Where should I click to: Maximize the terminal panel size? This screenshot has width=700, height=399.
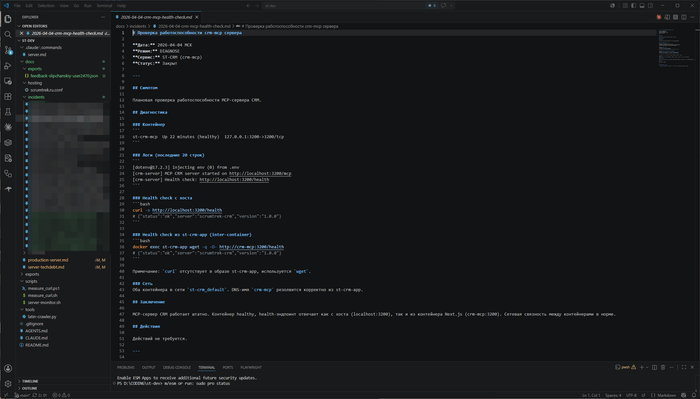[x=683, y=367]
